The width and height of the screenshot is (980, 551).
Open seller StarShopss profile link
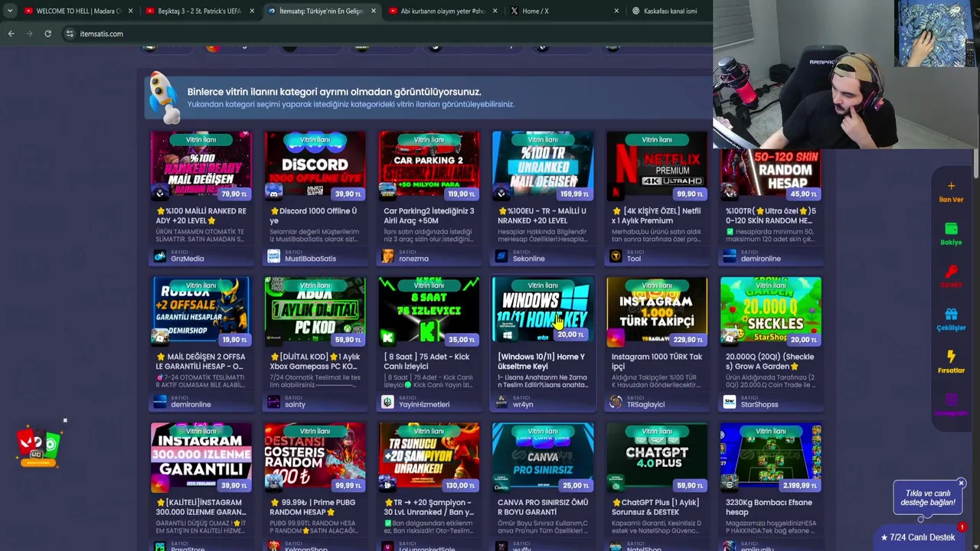(759, 404)
